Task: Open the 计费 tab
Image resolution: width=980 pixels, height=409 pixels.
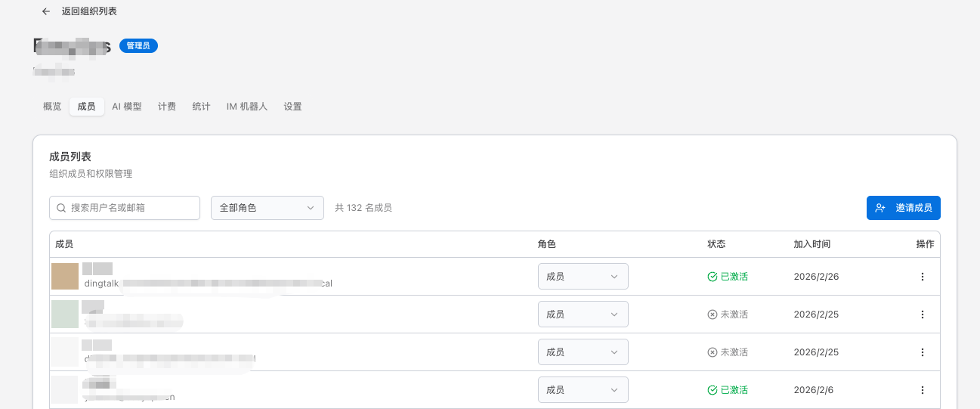Action: (167, 107)
